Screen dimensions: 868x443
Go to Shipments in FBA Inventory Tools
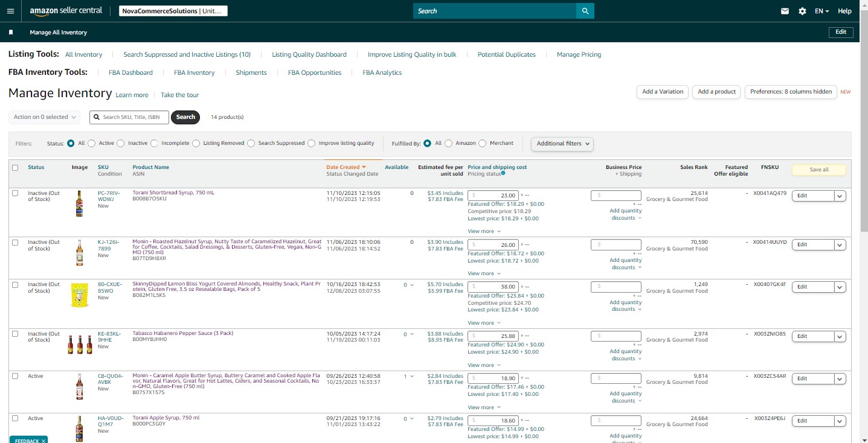tap(251, 72)
